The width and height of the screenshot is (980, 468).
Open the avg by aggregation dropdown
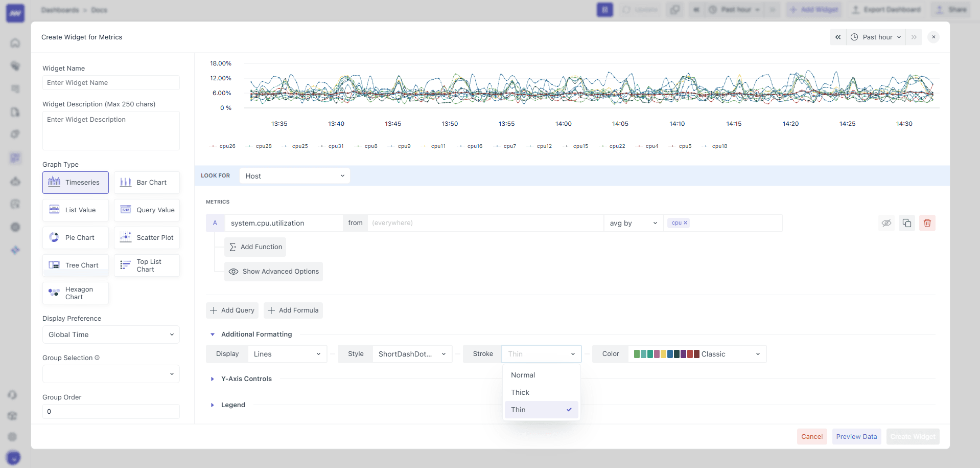click(633, 223)
